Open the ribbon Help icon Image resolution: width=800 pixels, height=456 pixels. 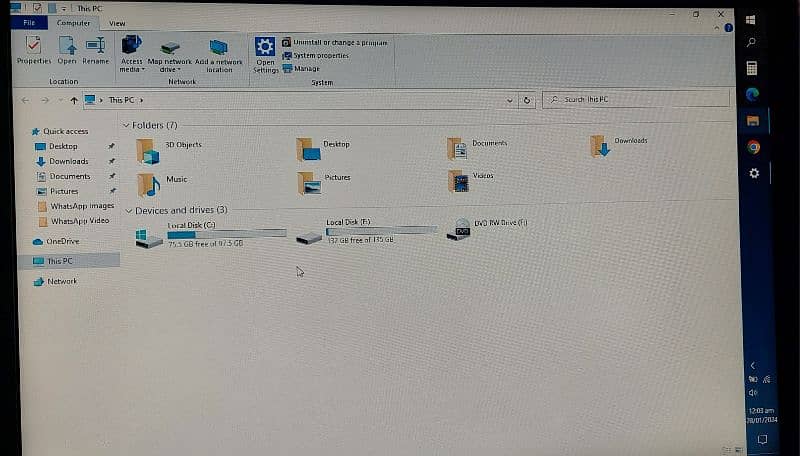click(728, 28)
